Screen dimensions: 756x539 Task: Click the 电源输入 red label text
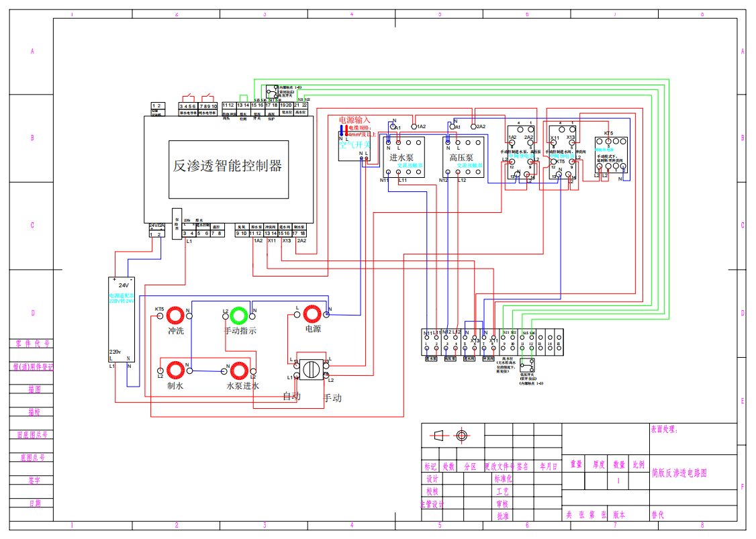(355, 120)
